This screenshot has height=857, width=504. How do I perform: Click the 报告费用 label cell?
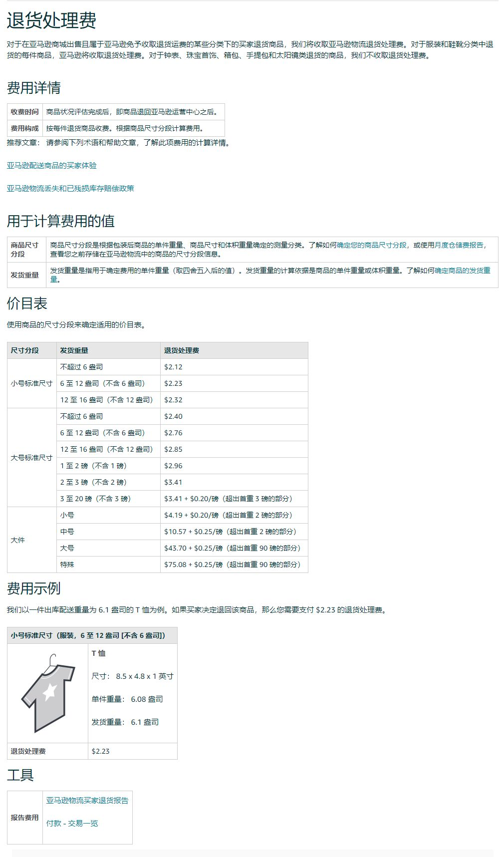click(x=25, y=818)
